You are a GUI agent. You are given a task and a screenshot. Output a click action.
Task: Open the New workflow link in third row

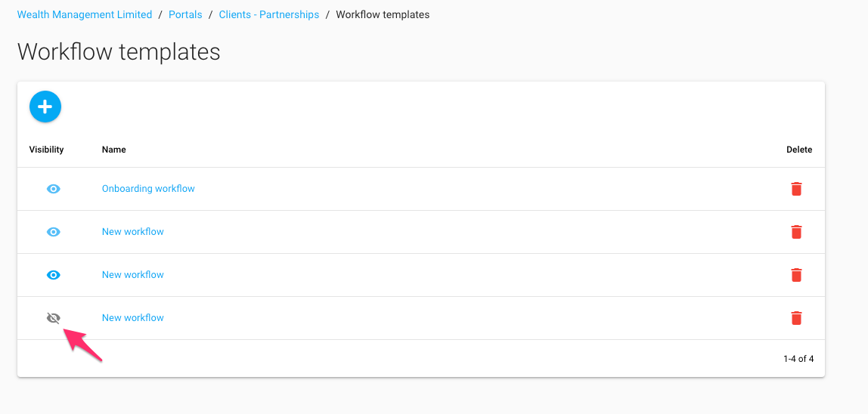tap(133, 275)
